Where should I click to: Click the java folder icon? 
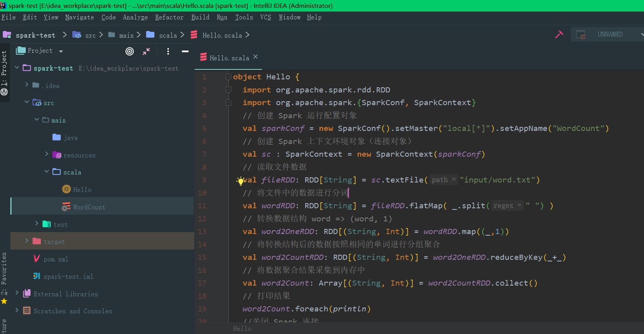(x=57, y=137)
